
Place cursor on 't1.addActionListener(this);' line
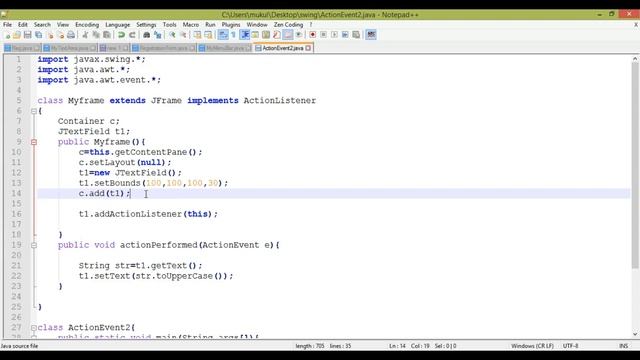pos(148,214)
